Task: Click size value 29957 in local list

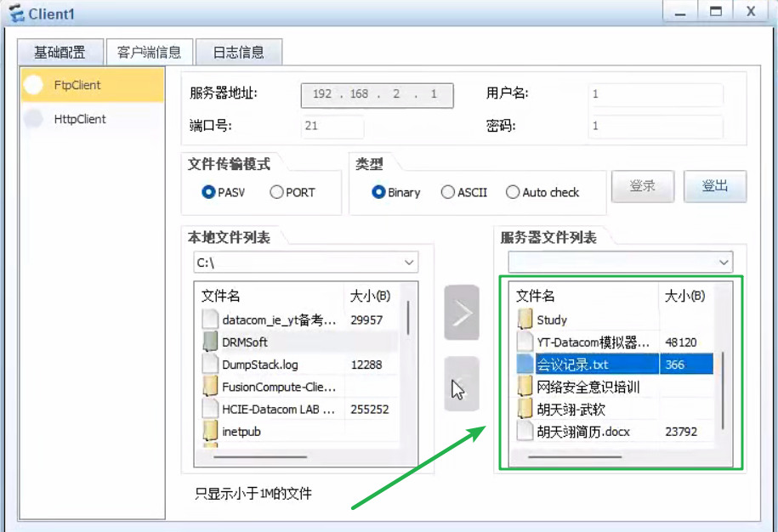Action: click(x=366, y=320)
